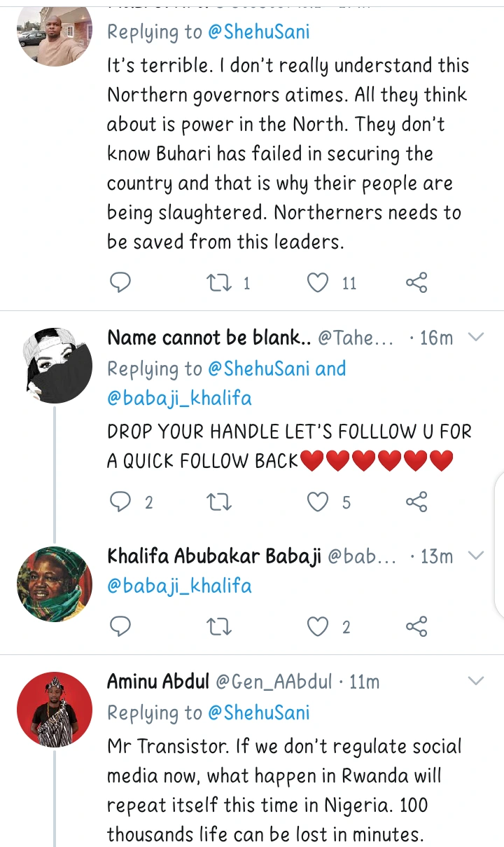View Aminu Abdul's profile picture
The image size is (504, 847).
pos(54,711)
